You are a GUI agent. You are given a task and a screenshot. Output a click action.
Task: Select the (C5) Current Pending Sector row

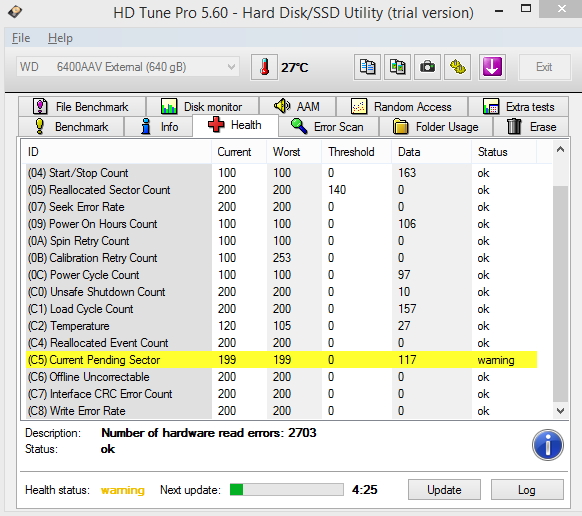pos(281,360)
